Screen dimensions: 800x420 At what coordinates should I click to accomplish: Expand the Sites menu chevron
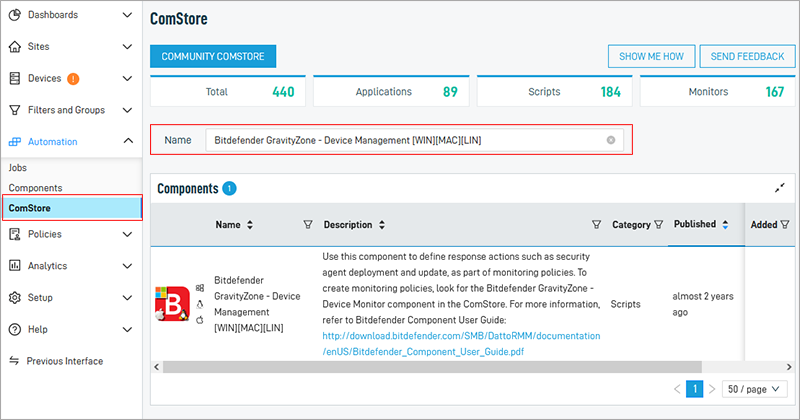click(128, 46)
